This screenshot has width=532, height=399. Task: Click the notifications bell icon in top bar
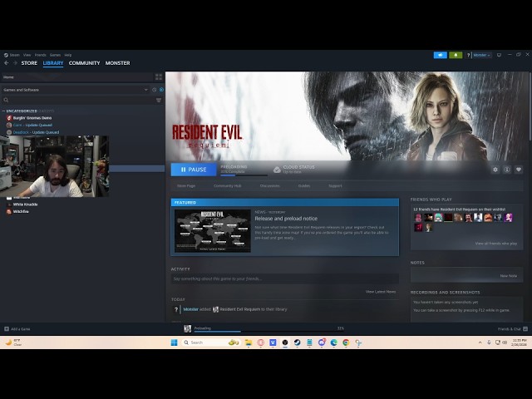point(456,55)
